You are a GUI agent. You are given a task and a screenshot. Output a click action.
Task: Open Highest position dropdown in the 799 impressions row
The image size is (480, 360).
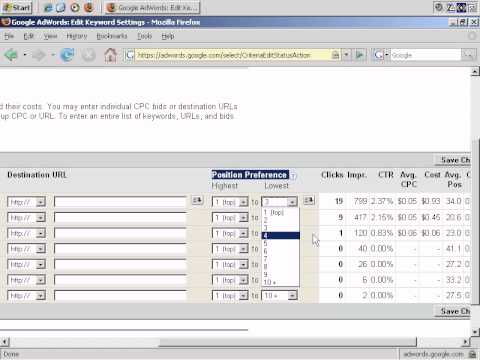click(230, 202)
